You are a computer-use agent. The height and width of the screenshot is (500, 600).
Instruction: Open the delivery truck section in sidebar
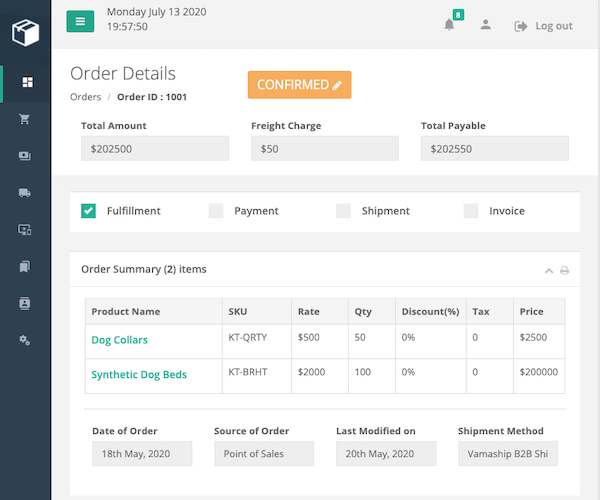pos(26,193)
